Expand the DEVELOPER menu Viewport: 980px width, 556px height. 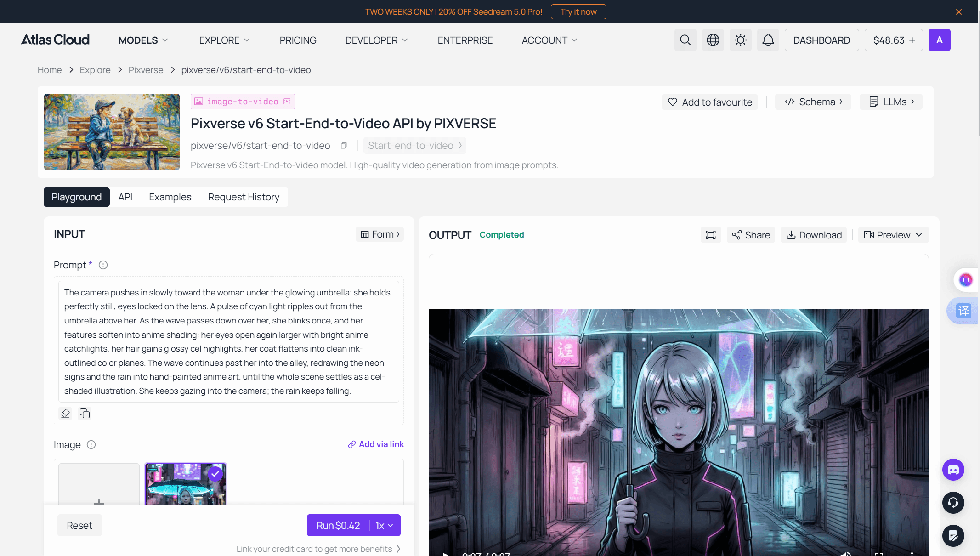click(x=376, y=40)
